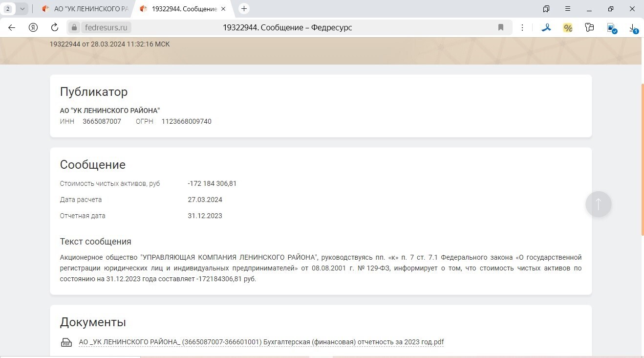Click the page vertical scrollbar
The height and width of the screenshot is (358, 644).
click(x=642, y=161)
